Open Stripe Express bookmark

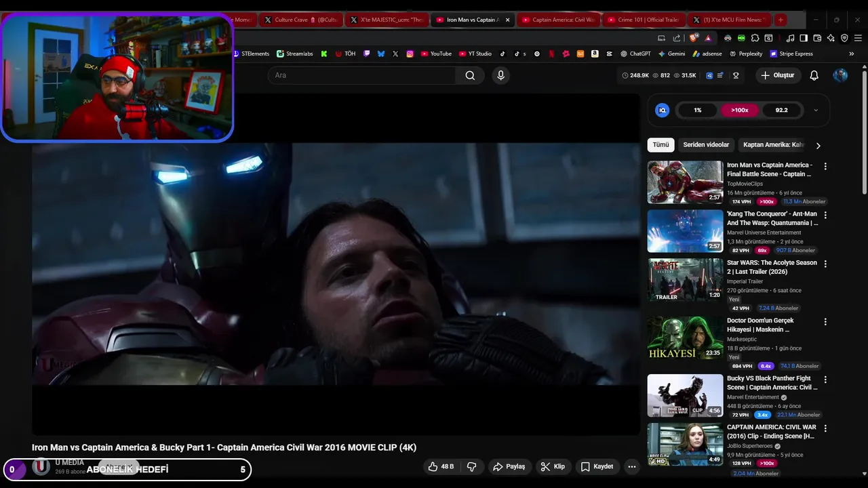791,54
